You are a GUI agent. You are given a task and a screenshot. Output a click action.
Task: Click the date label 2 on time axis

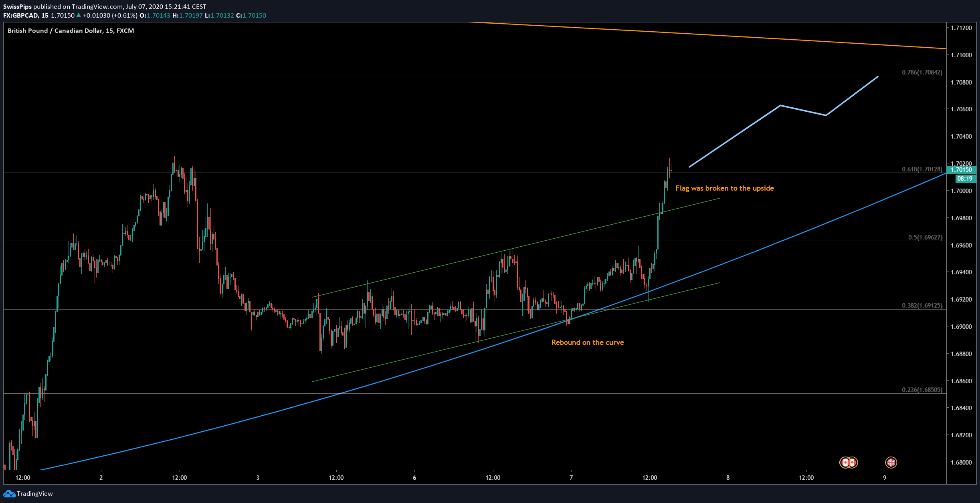(101, 477)
